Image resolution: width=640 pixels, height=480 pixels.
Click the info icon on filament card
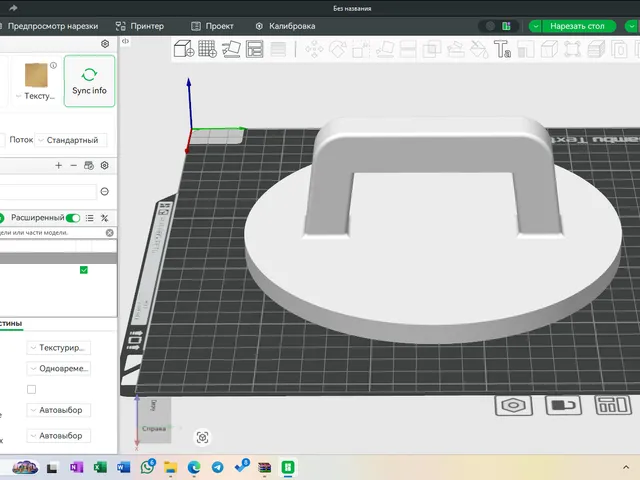53,65
